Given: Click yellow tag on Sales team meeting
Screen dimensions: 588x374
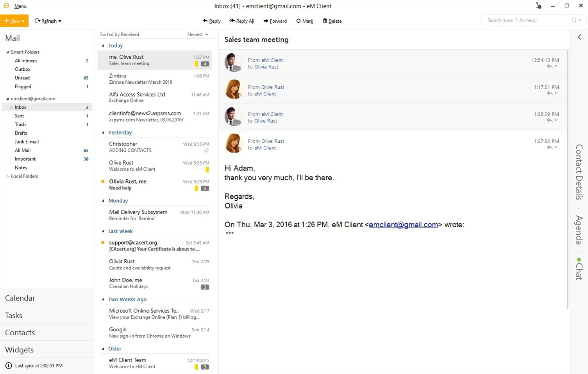Looking at the screenshot, I should click(x=196, y=64).
